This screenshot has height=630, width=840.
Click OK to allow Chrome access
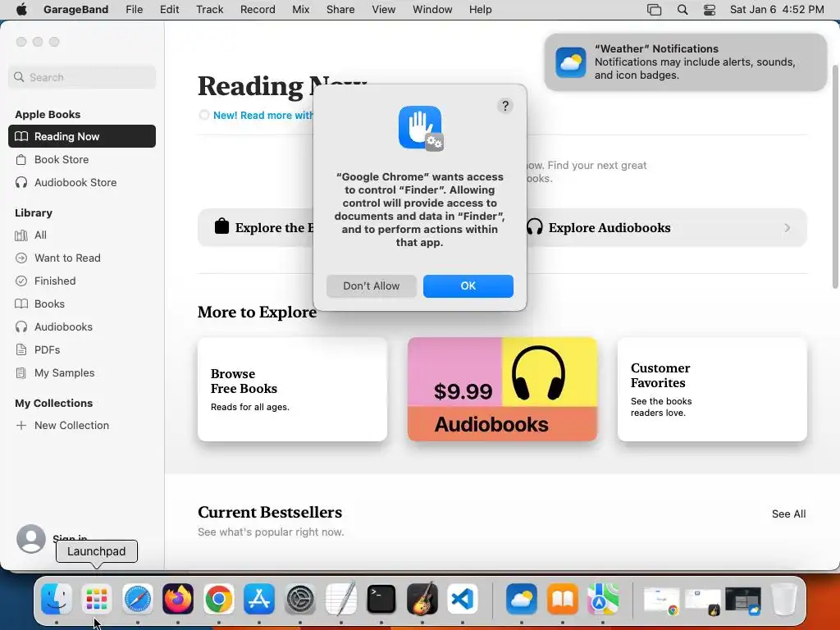point(468,286)
